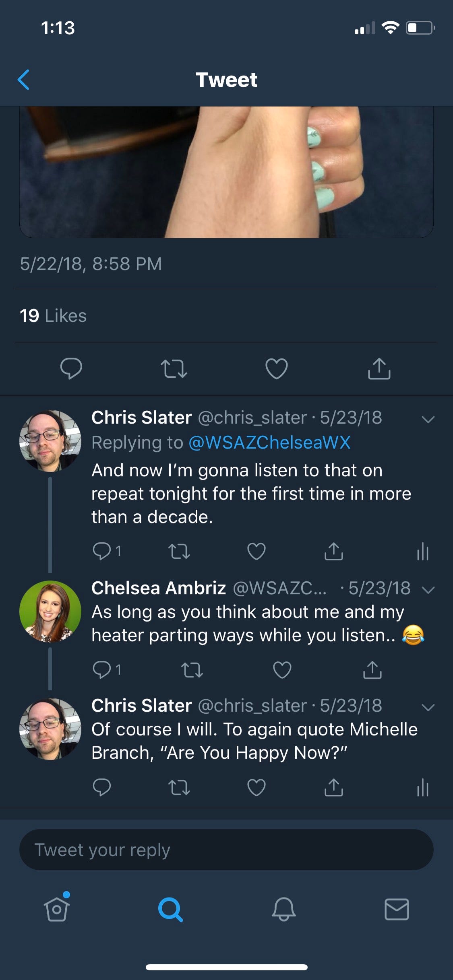Reply to the main tweet via its comment icon
453x980 pixels.
pyautogui.click(x=71, y=368)
